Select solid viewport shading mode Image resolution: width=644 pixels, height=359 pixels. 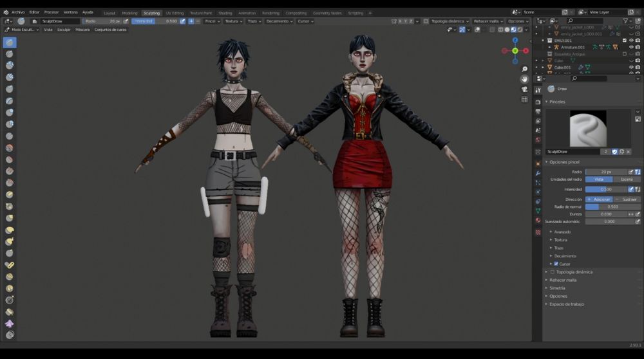[x=507, y=30]
